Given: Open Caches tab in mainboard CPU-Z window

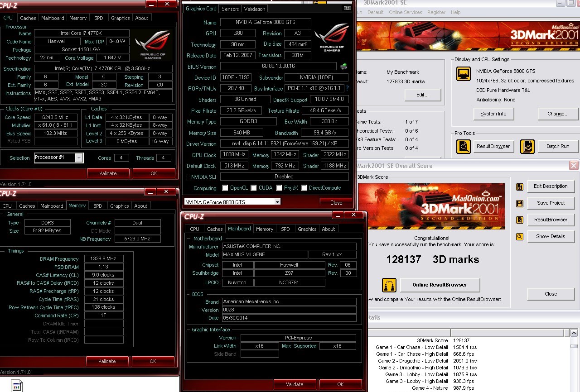Looking at the screenshot, I should coord(214,229).
